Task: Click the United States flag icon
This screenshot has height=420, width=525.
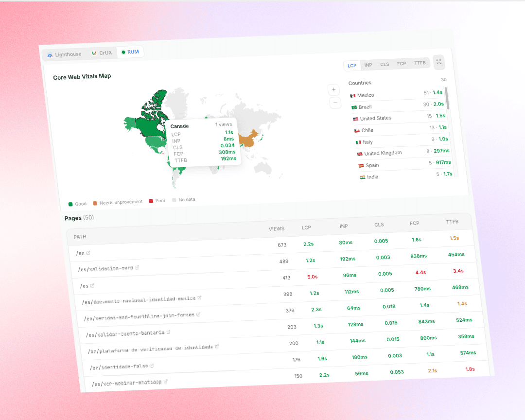Action: pyautogui.click(x=355, y=119)
